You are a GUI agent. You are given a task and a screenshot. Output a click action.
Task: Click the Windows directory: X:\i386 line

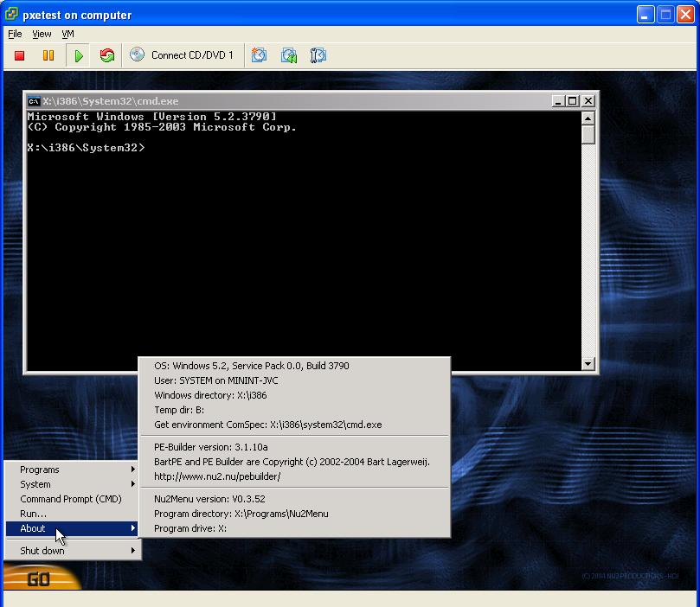pyautogui.click(x=295, y=395)
